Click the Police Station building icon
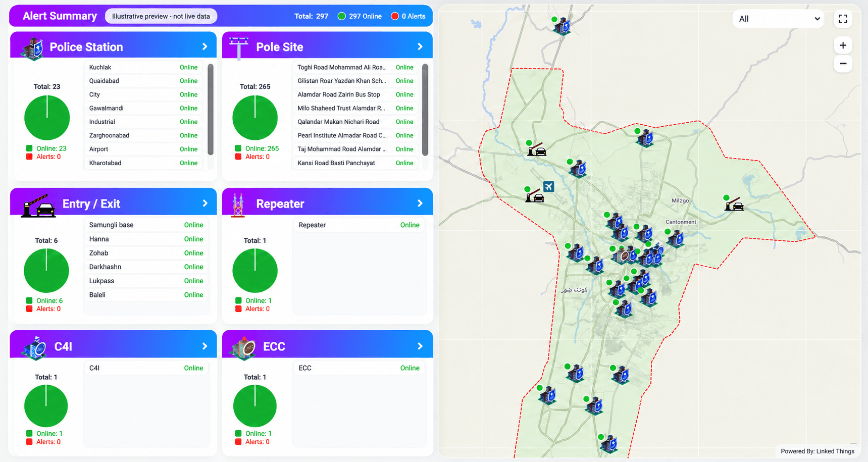This screenshot has height=462, width=868. click(32, 49)
